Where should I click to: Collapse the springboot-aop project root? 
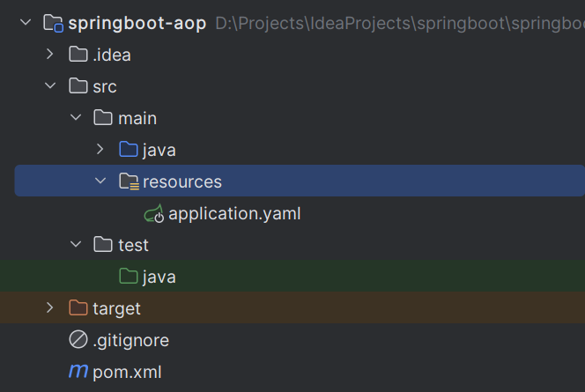coord(26,22)
